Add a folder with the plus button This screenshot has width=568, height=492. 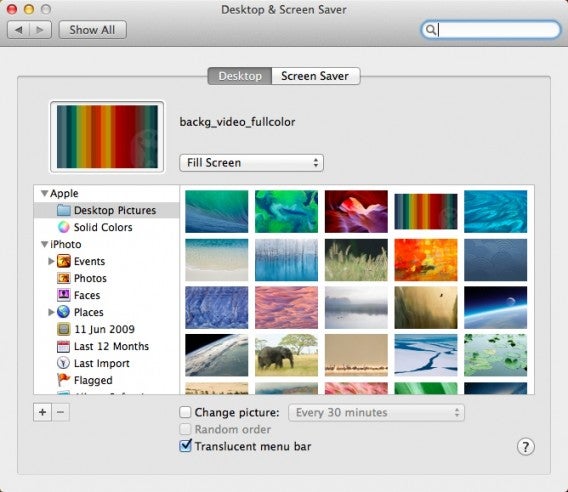(42, 412)
